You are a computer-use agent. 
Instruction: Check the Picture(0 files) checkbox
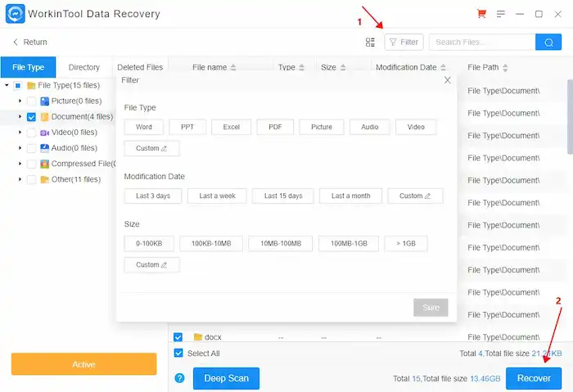pyautogui.click(x=31, y=101)
